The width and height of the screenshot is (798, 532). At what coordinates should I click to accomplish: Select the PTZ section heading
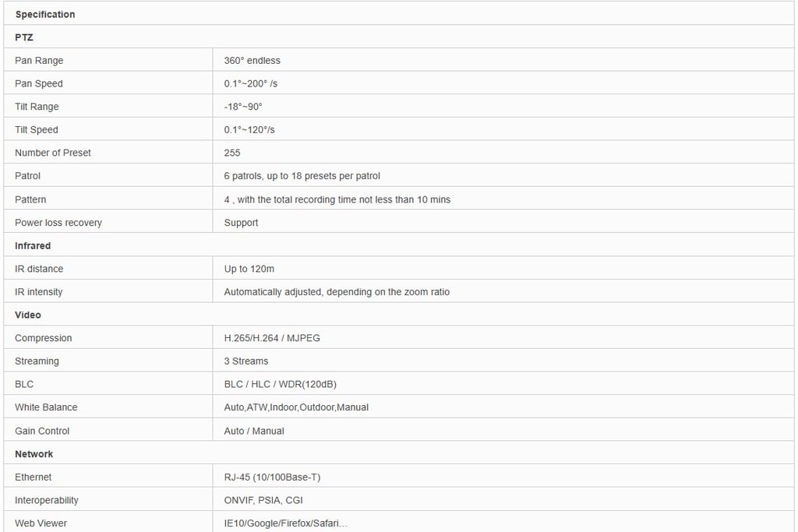[x=24, y=37]
